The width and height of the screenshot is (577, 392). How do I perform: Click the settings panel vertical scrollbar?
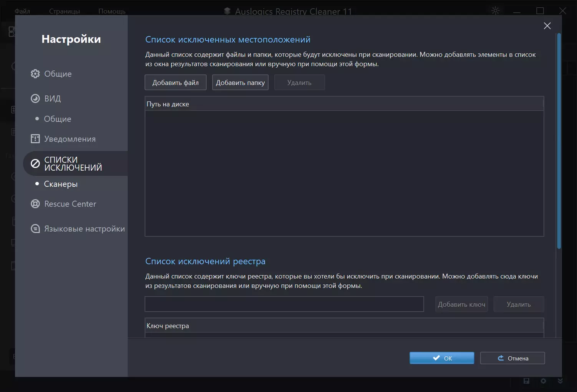(559, 141)
